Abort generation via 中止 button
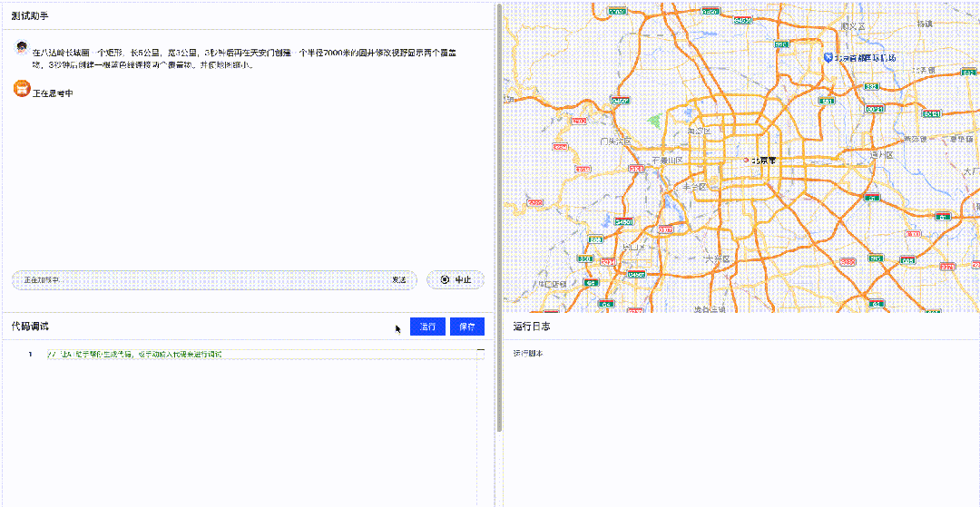This screenshot has height=507, width=980. [456, 279]
